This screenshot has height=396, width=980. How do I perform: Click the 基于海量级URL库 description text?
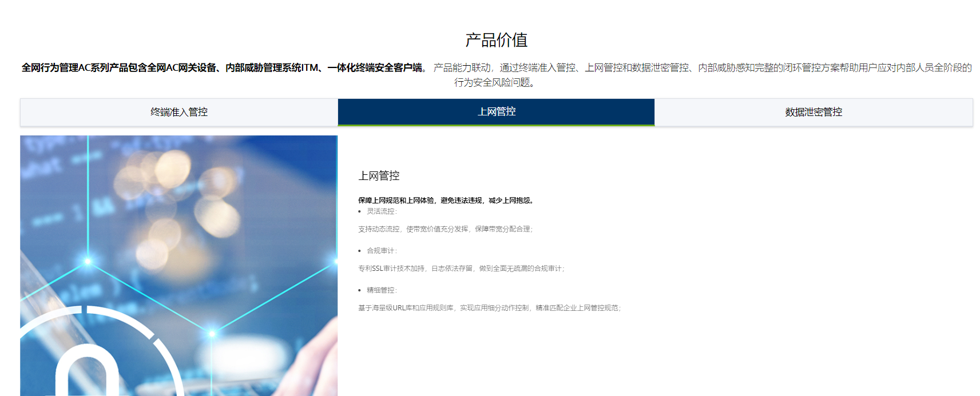tap(489, 308)
